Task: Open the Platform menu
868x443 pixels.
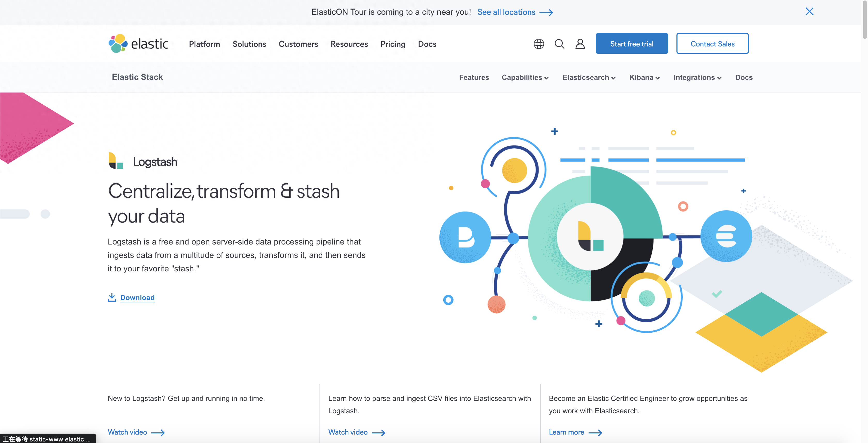Action: [x=204, y=44]
